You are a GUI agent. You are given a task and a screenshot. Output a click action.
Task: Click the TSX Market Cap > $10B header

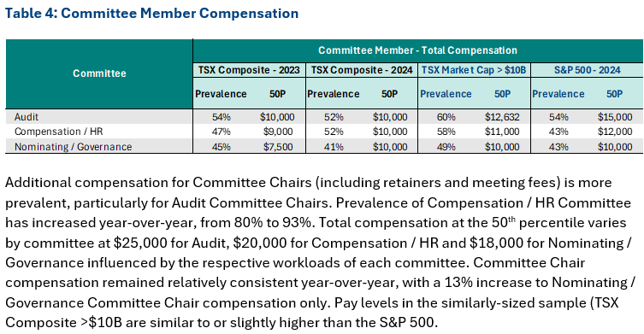point(474,70)
